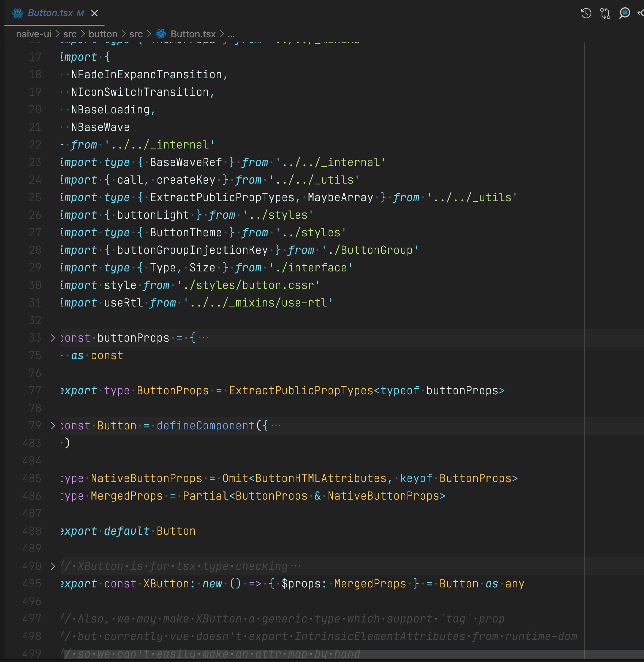
Task: Click the '../../_mixins/use-rtl' import path
Action: tap(258, 303)
